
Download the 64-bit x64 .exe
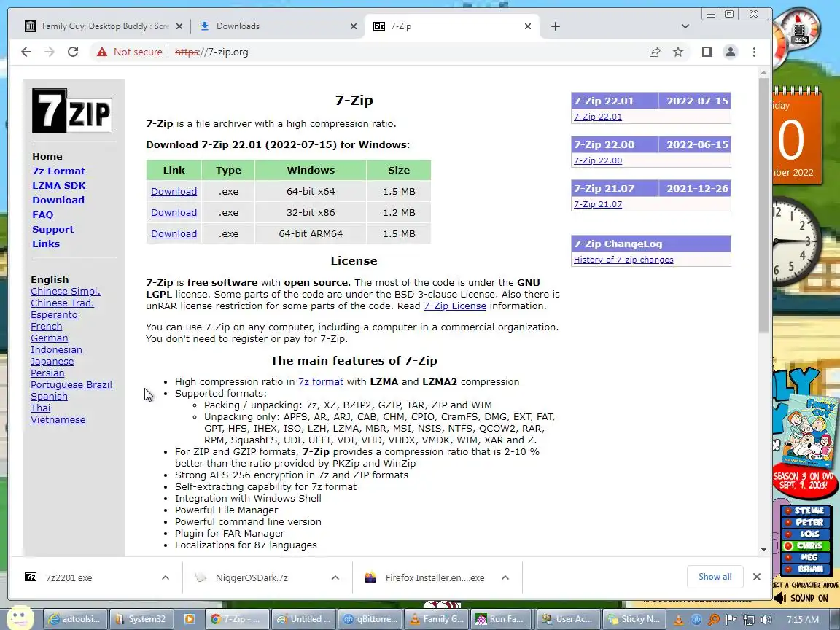(174, 191)
